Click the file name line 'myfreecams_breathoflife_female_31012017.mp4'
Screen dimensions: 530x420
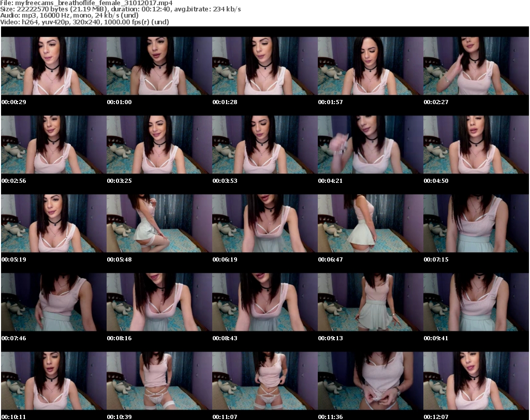point(86,3)
